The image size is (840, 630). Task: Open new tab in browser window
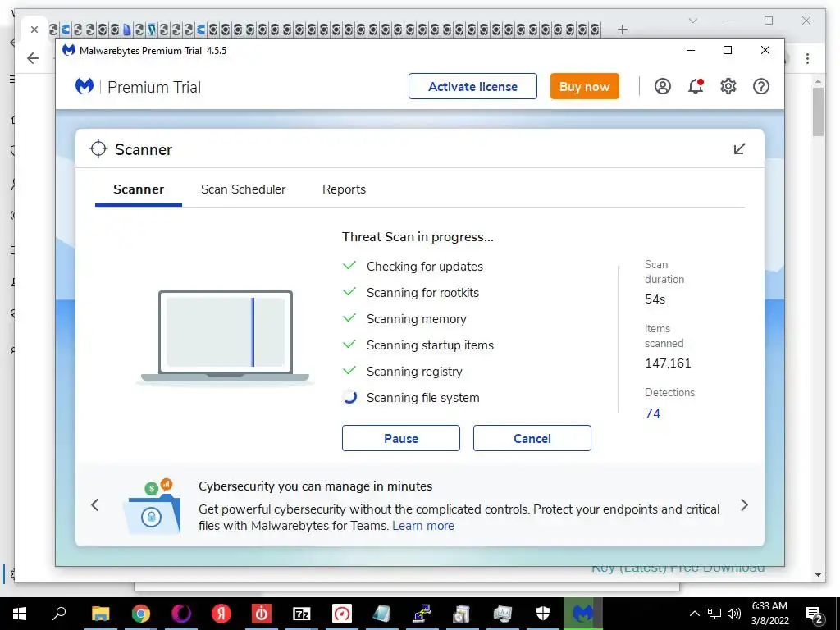[x=622, y=30]
